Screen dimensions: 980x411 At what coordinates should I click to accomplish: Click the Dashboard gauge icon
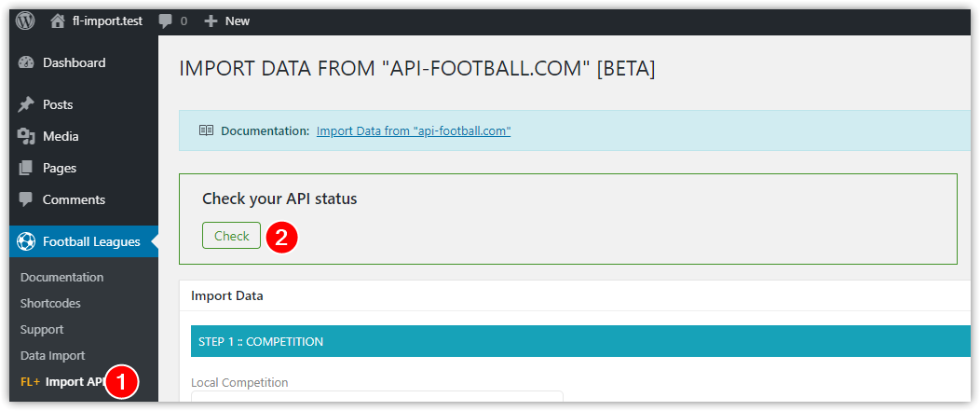(26, 62)
